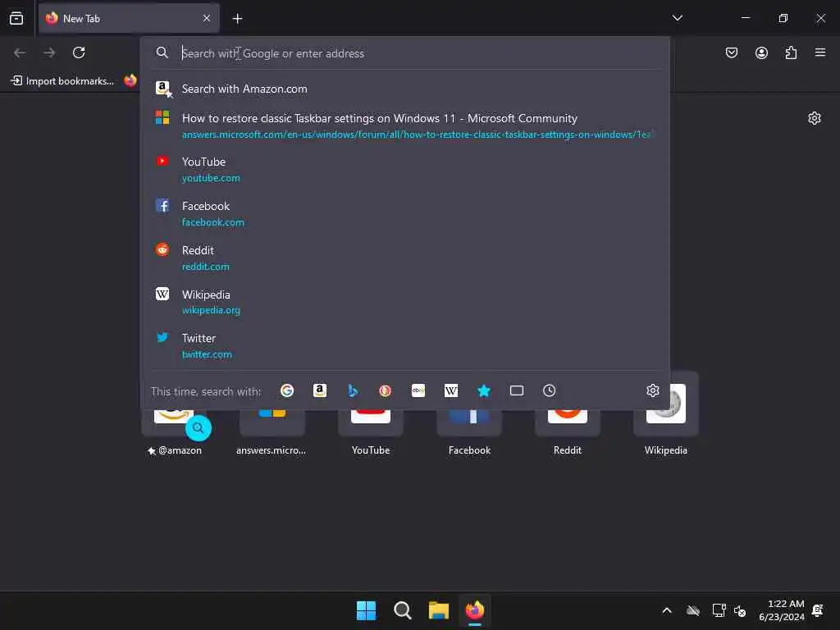Open Firefox View button

pos(16,18)
